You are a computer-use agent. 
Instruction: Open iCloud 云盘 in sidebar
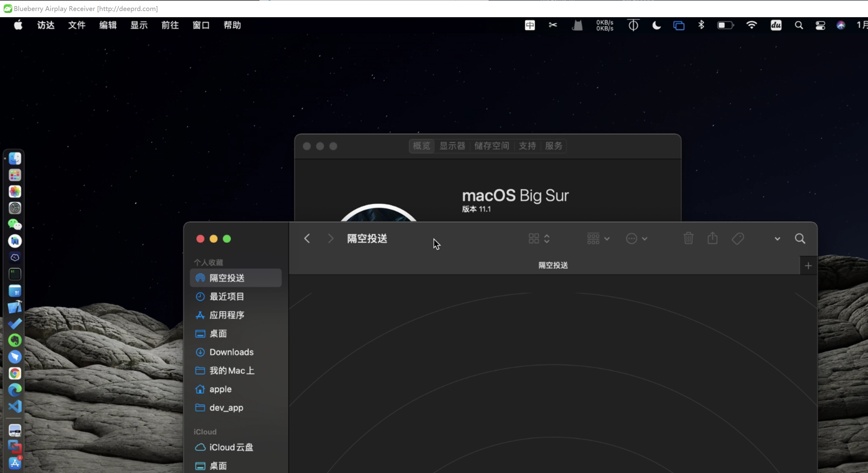point(236,447)
